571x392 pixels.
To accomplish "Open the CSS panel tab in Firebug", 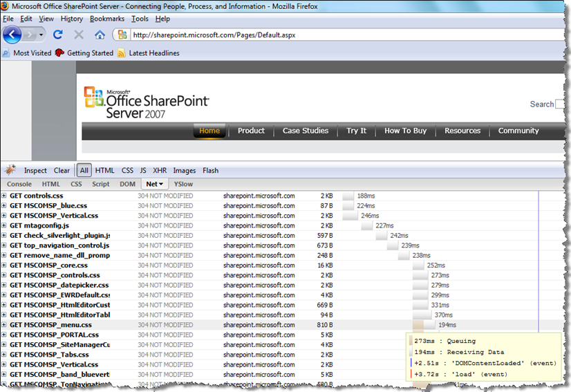I will click(x=76, y=185).
